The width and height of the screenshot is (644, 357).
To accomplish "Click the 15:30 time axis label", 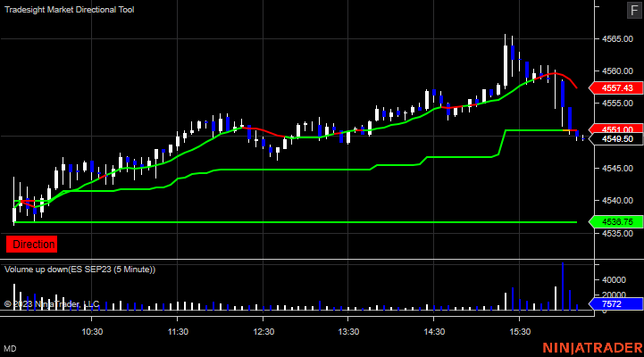I will pyautogui.click(x=520, y=331).
